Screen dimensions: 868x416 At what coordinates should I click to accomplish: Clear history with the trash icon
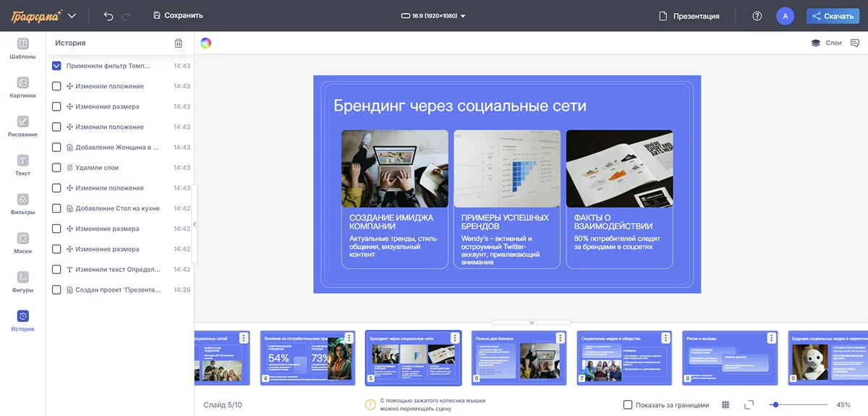pyautogui.click(x=179, y=43)
